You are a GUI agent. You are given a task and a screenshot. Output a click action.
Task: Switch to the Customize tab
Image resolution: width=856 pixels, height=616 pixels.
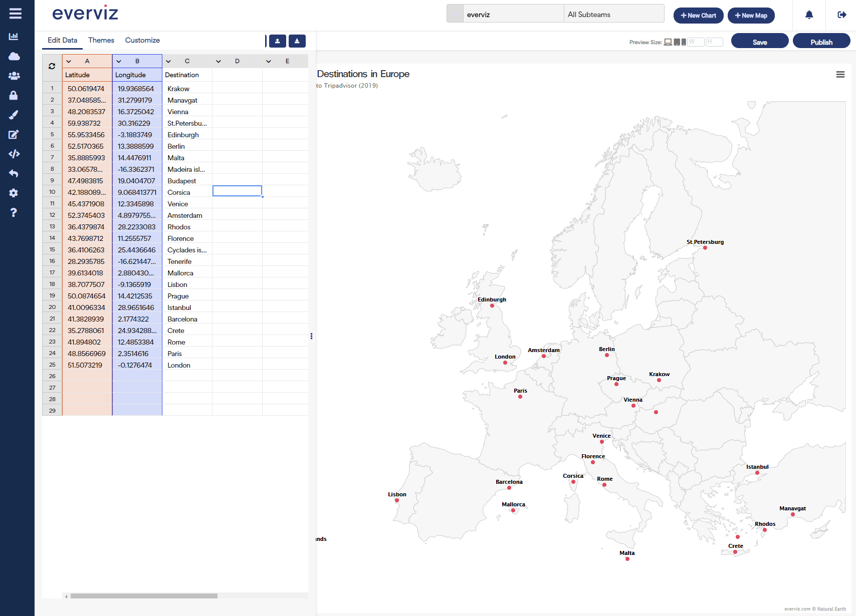(142, 40)
